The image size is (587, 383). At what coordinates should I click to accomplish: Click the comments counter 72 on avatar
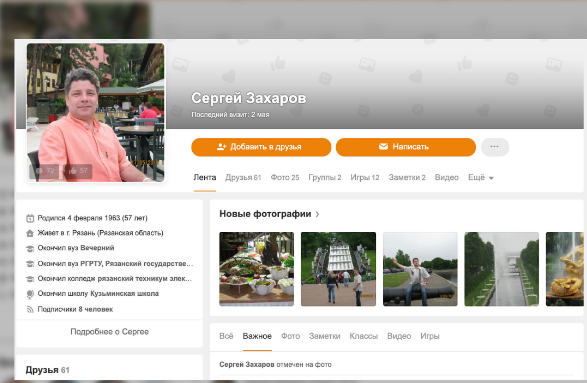point(44,171)
